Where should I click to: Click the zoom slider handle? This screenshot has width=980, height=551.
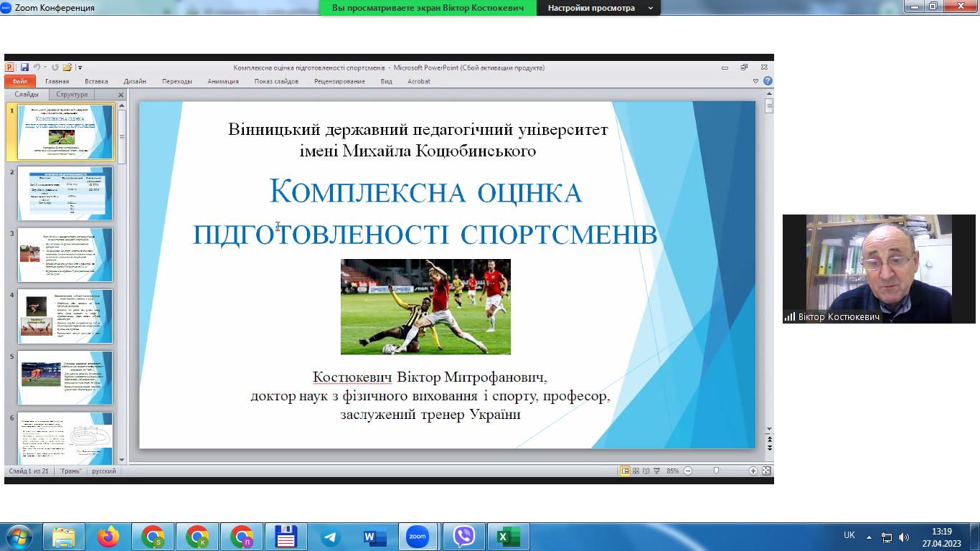tap(716, 471)
